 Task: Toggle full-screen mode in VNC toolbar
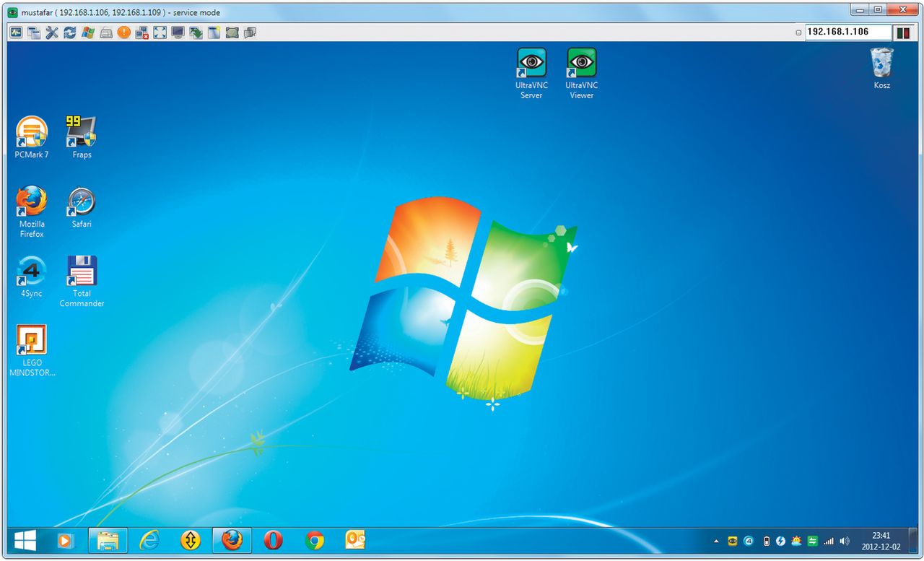click(x=160, y=32)
